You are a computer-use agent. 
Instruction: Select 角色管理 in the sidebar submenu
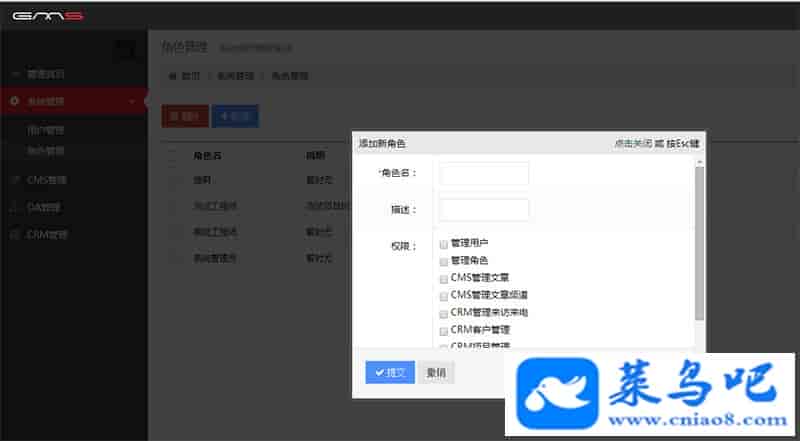[x=46, y=152]
